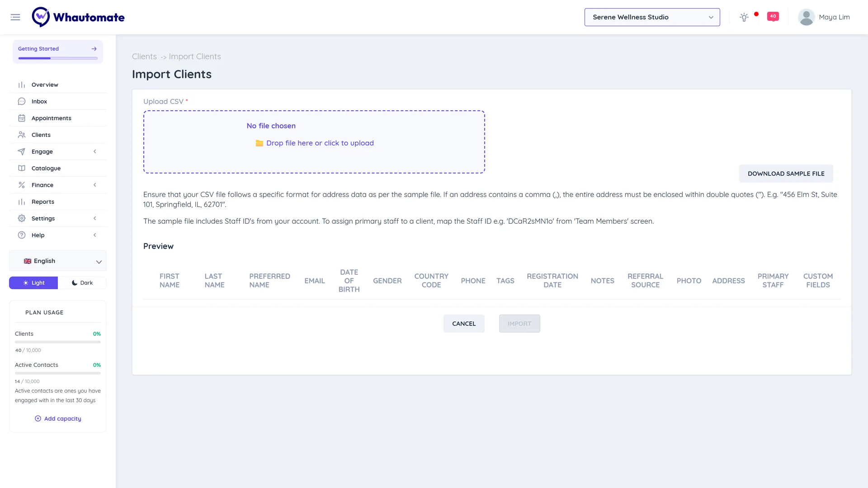Expand the Engage submenu chevron
This screenshot has height=488, width=868.
[x=95, y=152]
